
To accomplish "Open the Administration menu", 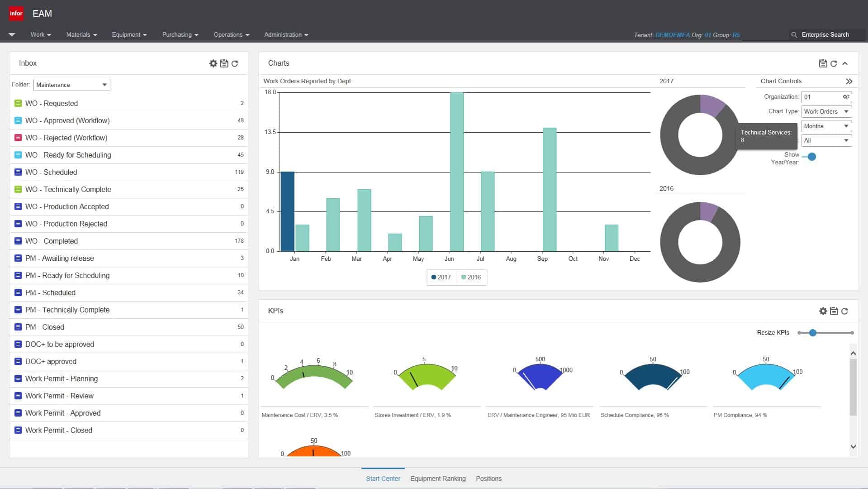I will click(286, 34).
